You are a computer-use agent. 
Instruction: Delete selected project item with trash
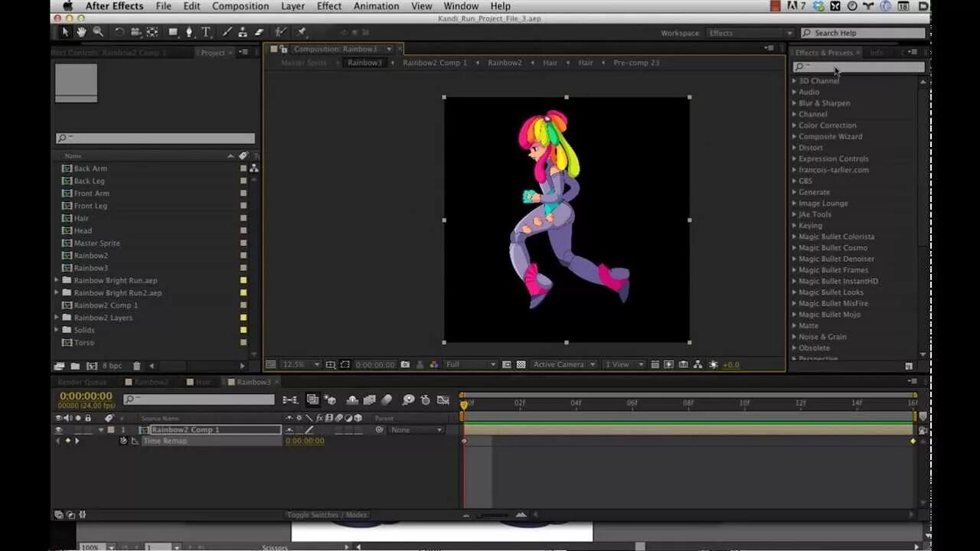136,366
